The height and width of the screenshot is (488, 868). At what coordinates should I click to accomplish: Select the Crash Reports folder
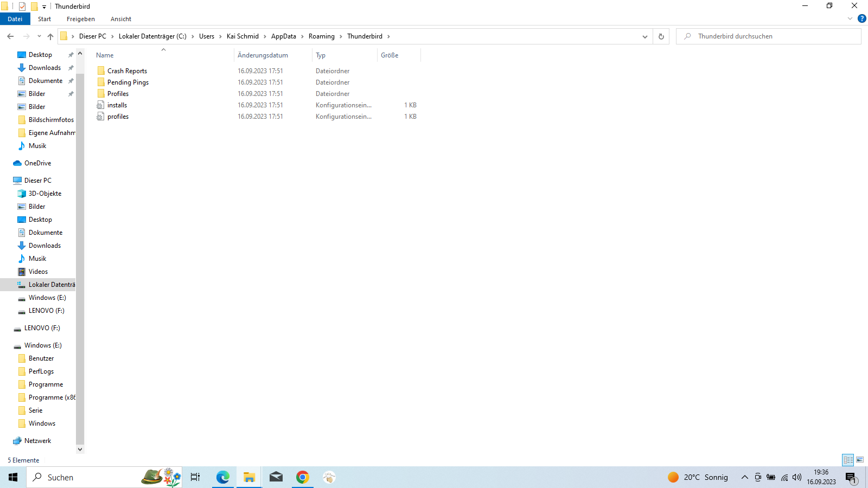coord(127,71)
